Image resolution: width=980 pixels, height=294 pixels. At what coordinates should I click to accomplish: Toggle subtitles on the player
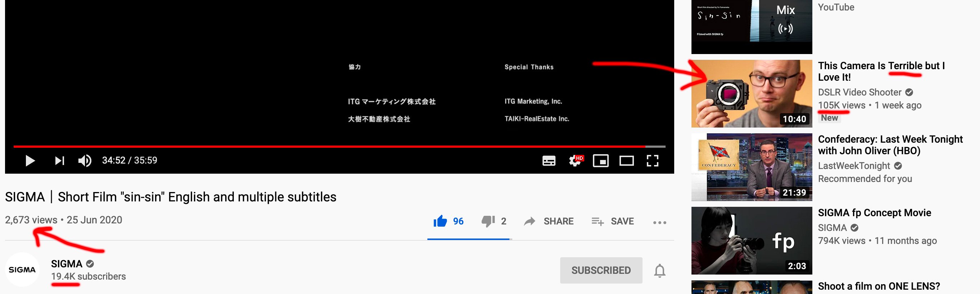point(549,161)
